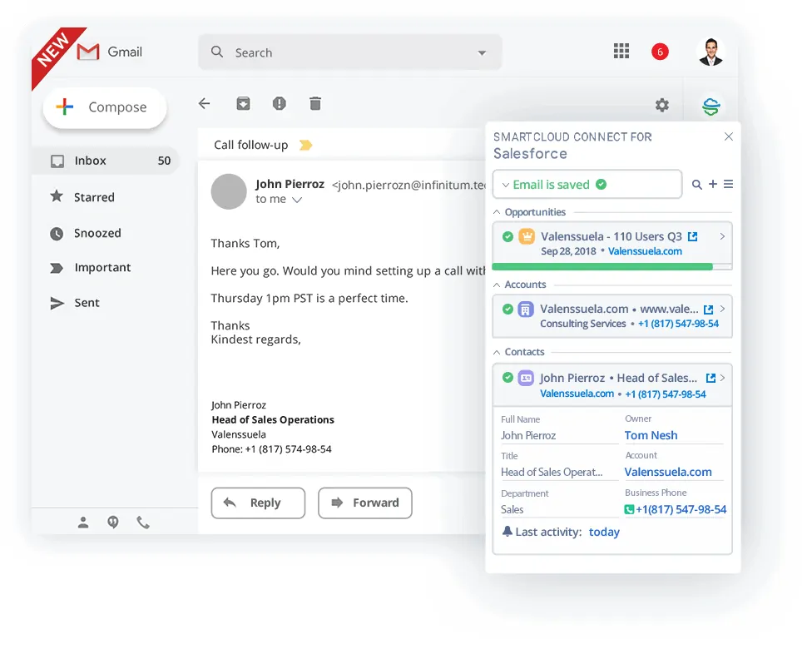Report this email as spam
812x649 pixels.
[280, 104]
